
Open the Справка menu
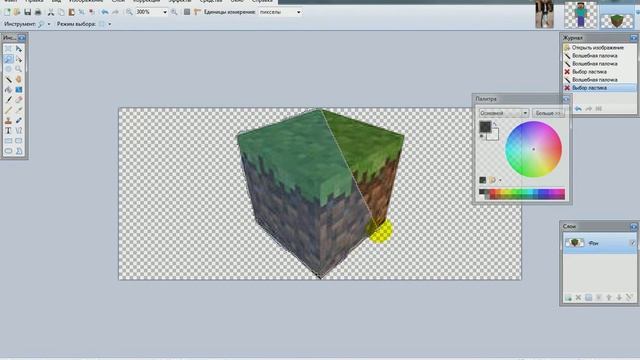(262, 1)
